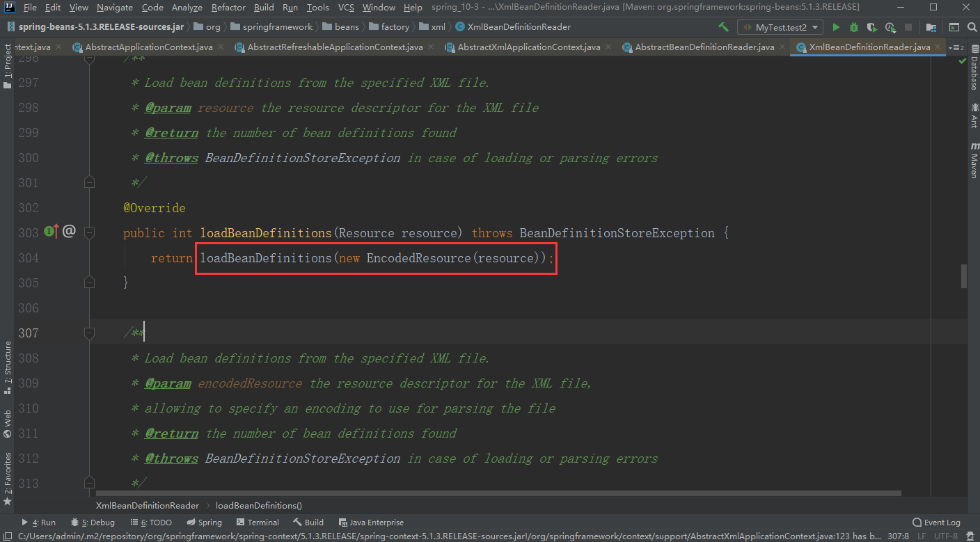Open the Ant tool window

(974, 116)
